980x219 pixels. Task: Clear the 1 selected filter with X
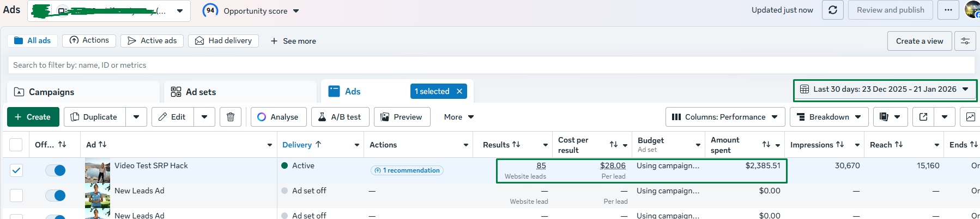tap(459, 91)
